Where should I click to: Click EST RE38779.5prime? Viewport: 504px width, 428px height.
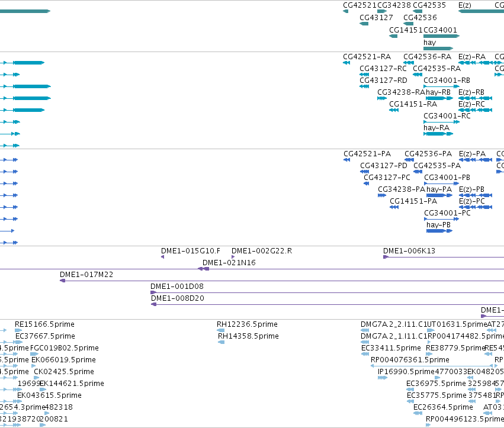pos(455,348)
